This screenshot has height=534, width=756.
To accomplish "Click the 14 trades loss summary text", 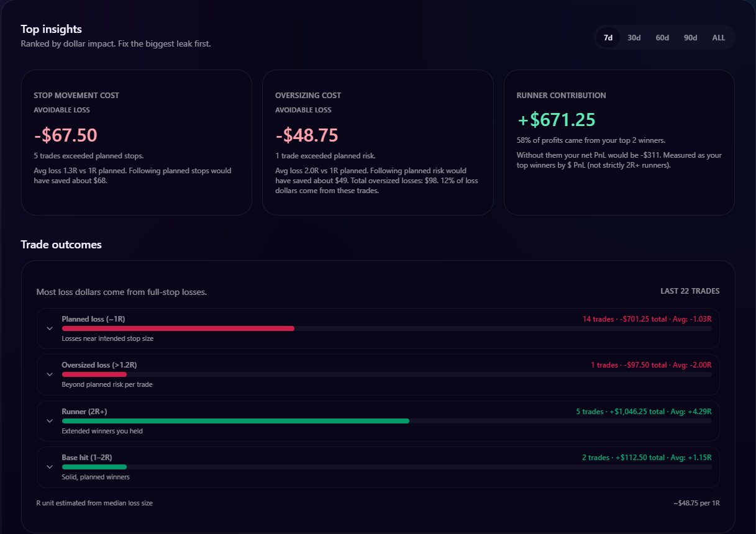I will pos(649,319).
